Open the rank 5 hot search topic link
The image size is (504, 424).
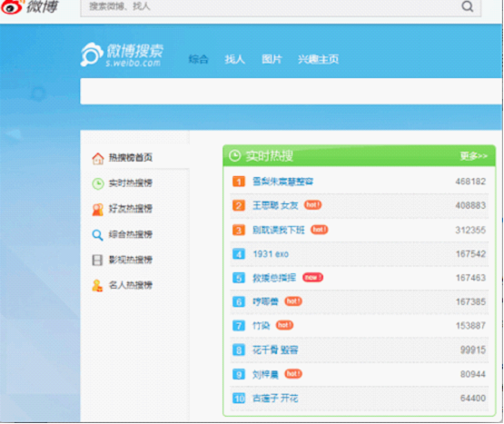click(x=274, y=278)
